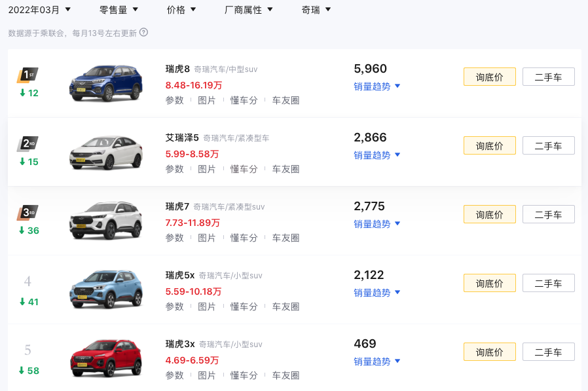The width and height of the screenshot is (588, 391).
Task: Open the white 艾瑞泽5 car image
Action: pyautogui.click(x=106, y=153)
